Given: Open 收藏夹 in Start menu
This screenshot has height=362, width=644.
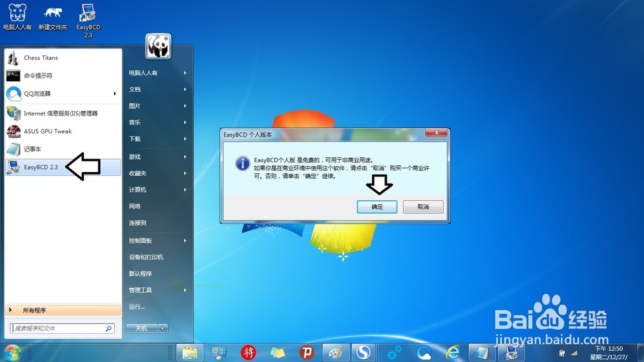Looking at the screenshot, I should (158, 173).
